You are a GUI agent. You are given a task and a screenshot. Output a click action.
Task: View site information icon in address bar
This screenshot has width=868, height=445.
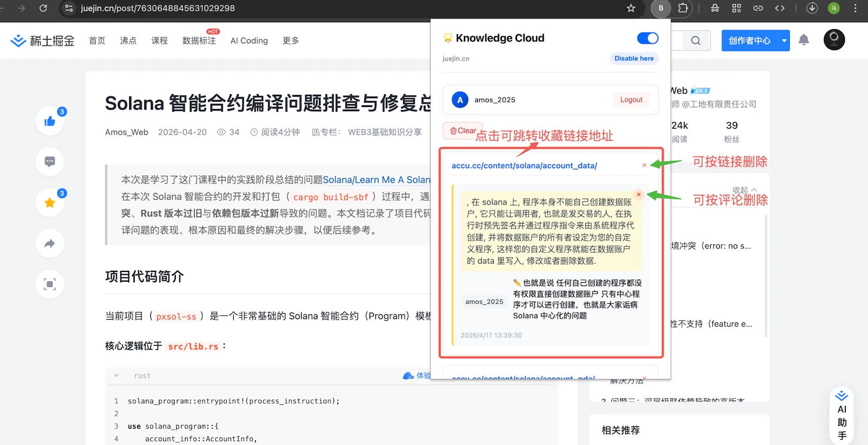click(68, 8)
